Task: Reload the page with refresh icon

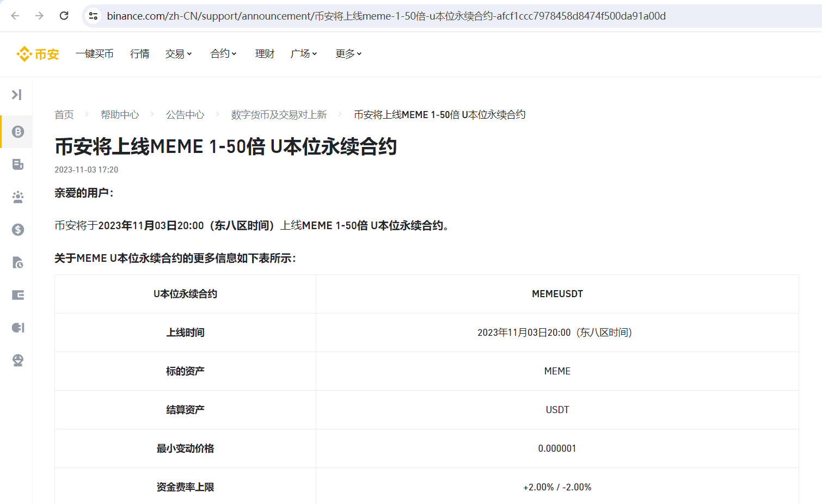Action: [x=64, y=16]
